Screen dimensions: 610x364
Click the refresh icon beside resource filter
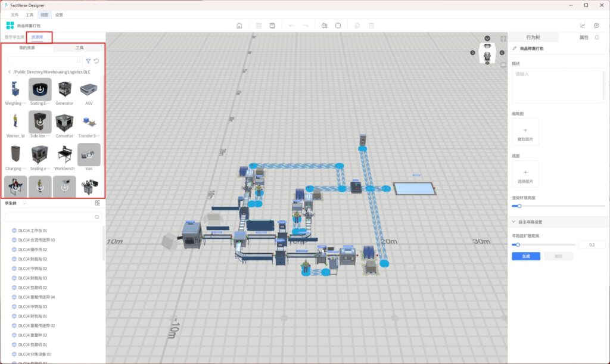click(x=97, y=61)
